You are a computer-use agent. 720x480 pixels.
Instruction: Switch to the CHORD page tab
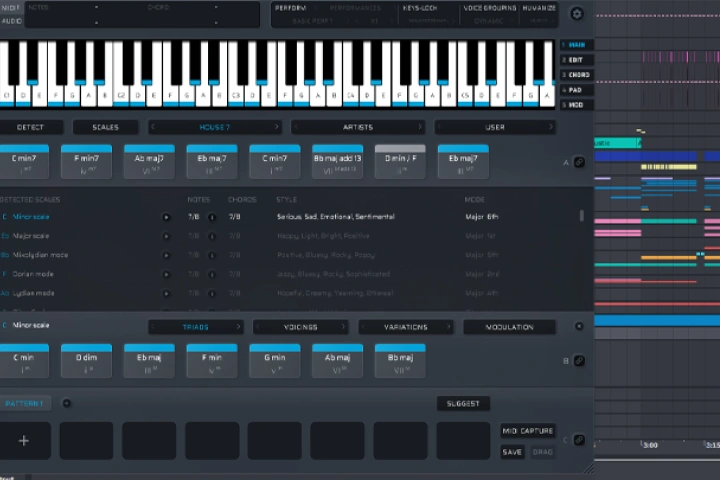tap(577, 75)
